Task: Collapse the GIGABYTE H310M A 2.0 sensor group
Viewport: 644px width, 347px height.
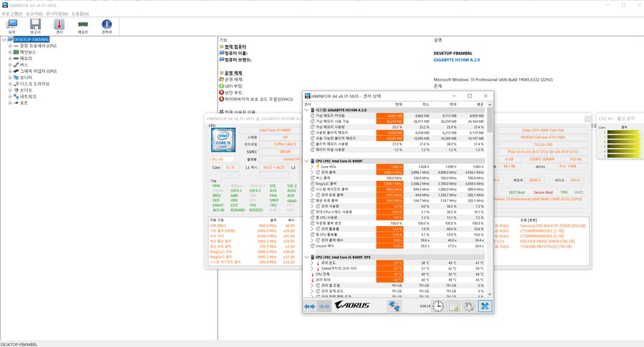Action: click(307, 110)
